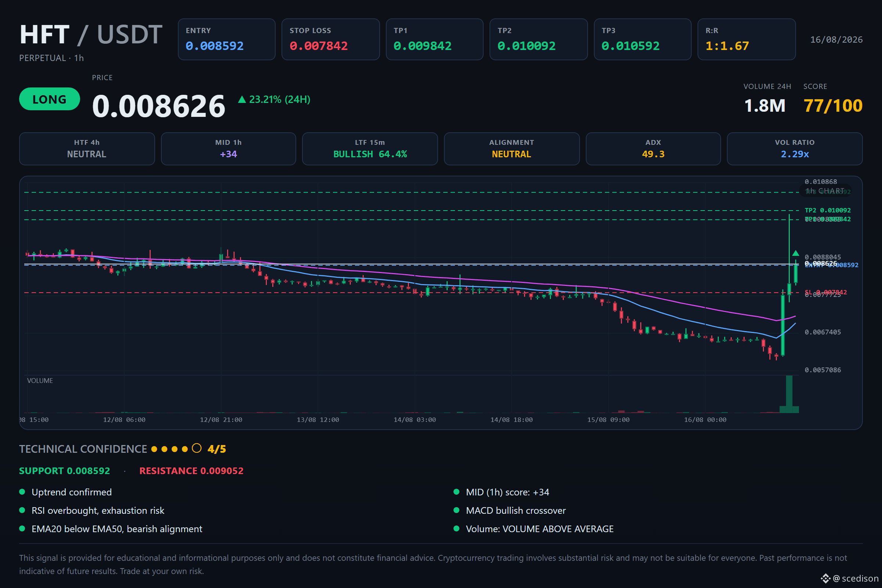Click the 0.0057086 price axis label
This screenshot has width=882, height=588.
click(x=822, y=370)
